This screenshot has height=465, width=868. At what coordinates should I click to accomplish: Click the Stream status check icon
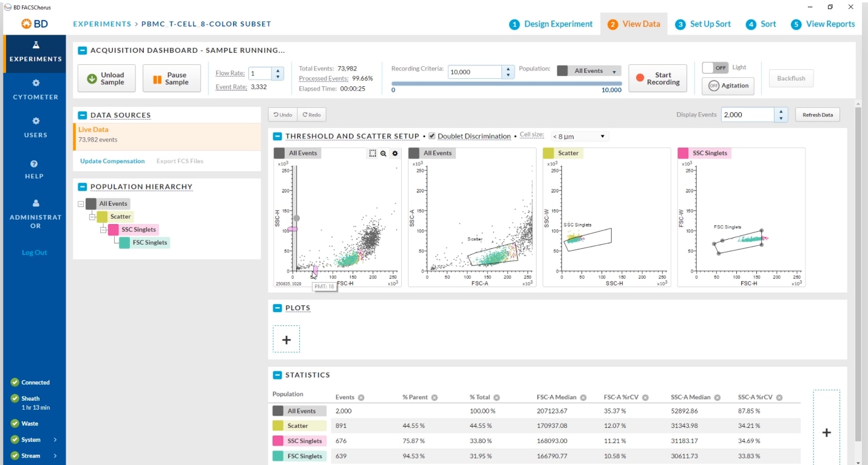15,456
